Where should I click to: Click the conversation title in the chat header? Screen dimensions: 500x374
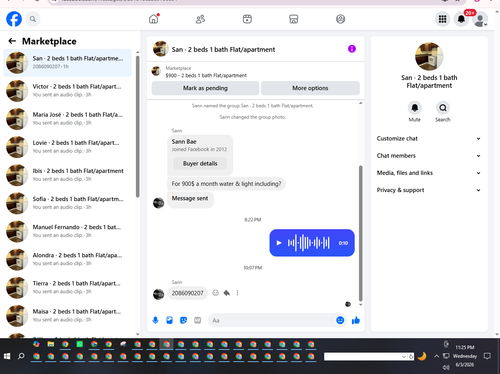223,49
